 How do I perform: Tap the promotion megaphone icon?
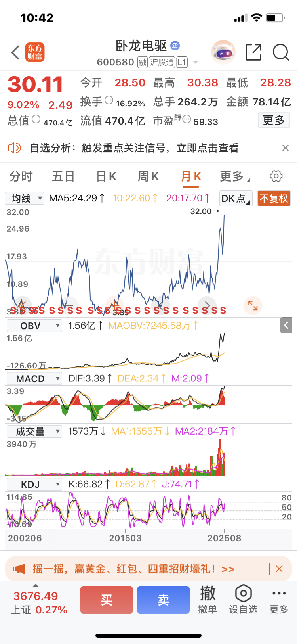(x=19, y=569)
